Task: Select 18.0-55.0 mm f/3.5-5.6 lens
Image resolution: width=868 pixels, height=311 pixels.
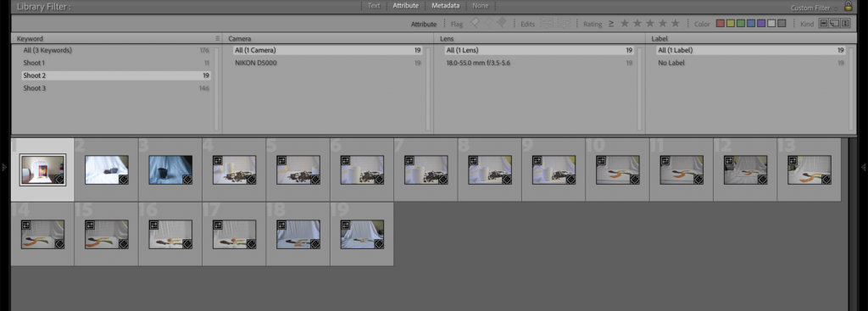Action: coord(539,63)
